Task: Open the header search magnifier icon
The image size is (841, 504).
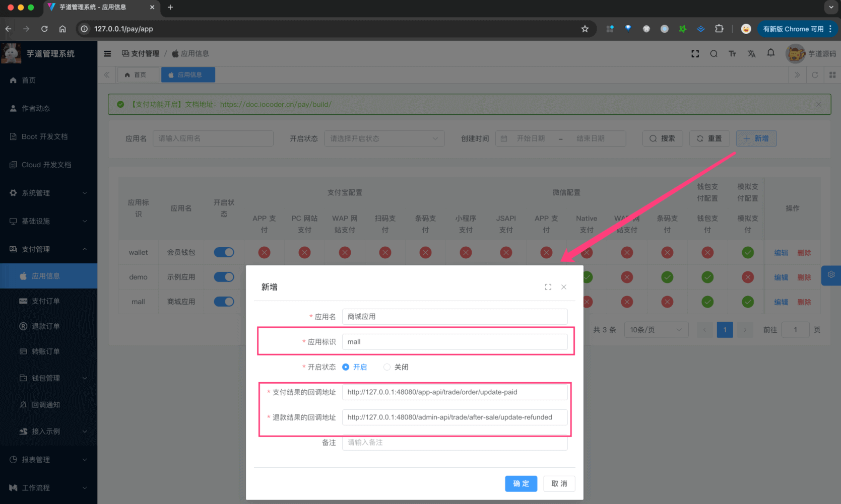Action: [714, 53]
